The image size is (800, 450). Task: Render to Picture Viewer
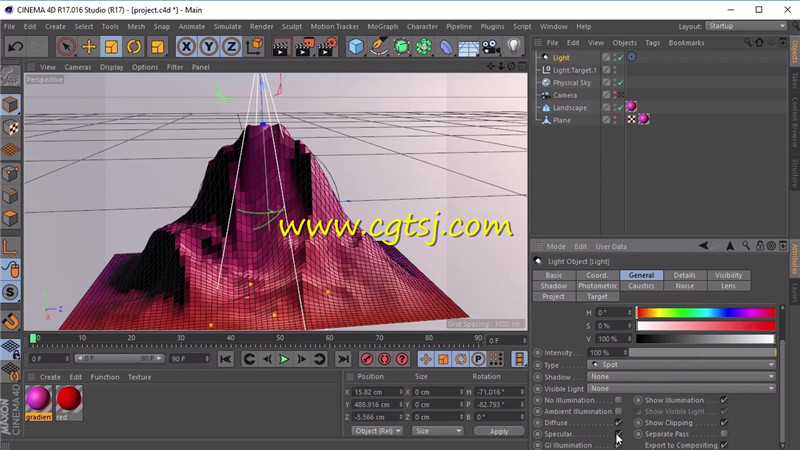304,47
